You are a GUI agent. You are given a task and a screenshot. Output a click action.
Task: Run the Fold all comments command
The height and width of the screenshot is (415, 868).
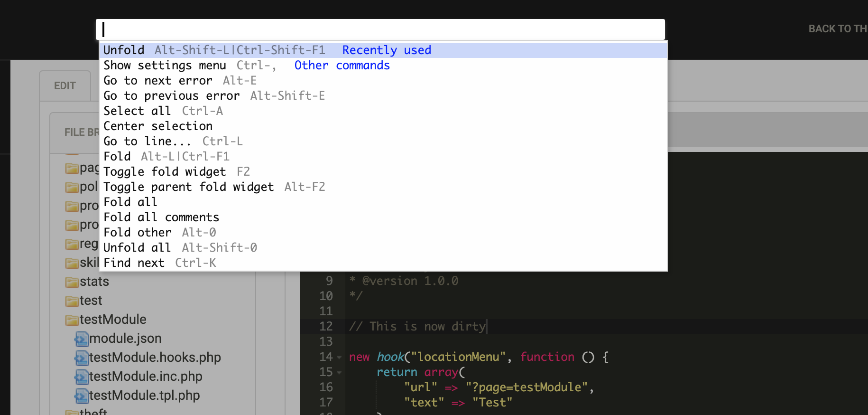pyautogui.click(x=161, y=217)
